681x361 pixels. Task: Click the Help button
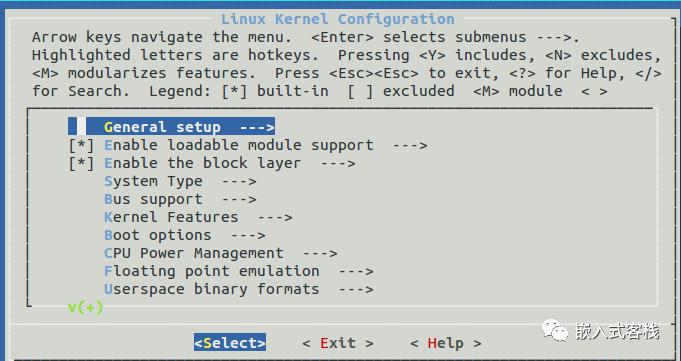point(445,343)
